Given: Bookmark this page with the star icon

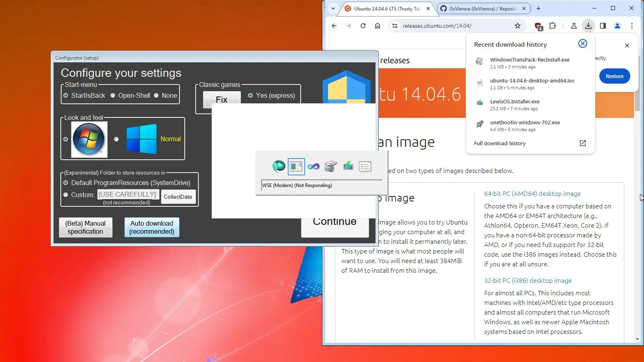Looking at the screenshot, I should point(518,26).
